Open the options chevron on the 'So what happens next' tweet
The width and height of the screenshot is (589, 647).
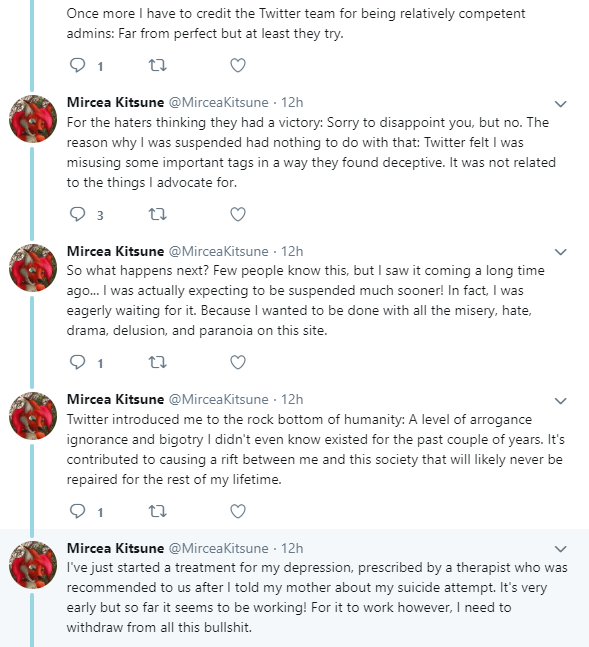pyautogui.click(x=561, y=252)
